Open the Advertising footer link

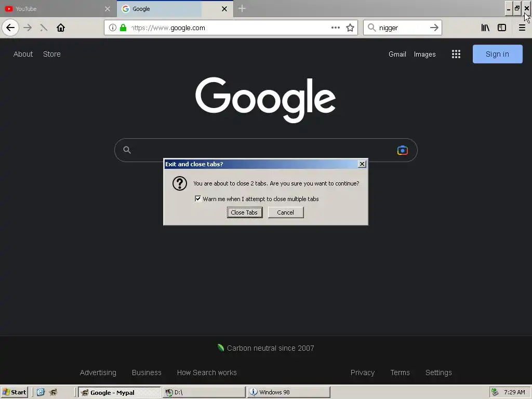98,373
